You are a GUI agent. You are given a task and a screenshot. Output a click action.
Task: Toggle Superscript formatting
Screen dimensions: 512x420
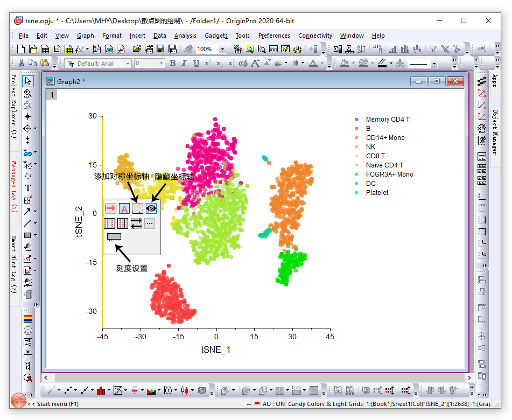pyautogui.click(x=208, y=63)
